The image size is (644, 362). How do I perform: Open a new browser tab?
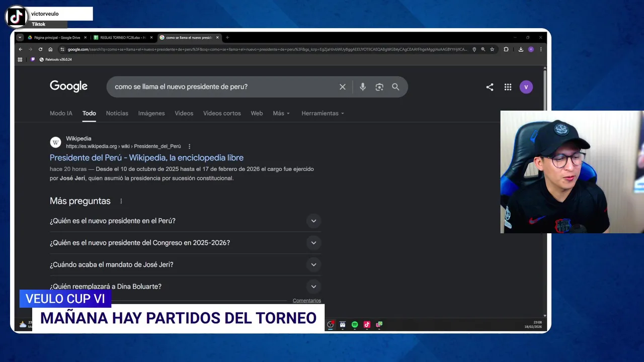[227, 37]
